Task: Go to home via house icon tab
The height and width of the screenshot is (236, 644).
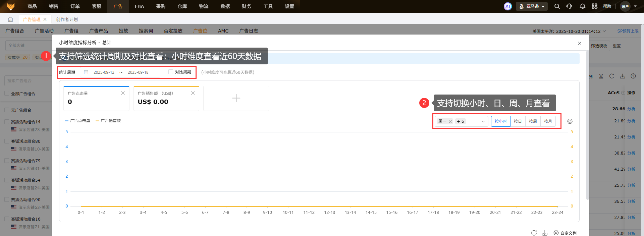Action: 10,19
